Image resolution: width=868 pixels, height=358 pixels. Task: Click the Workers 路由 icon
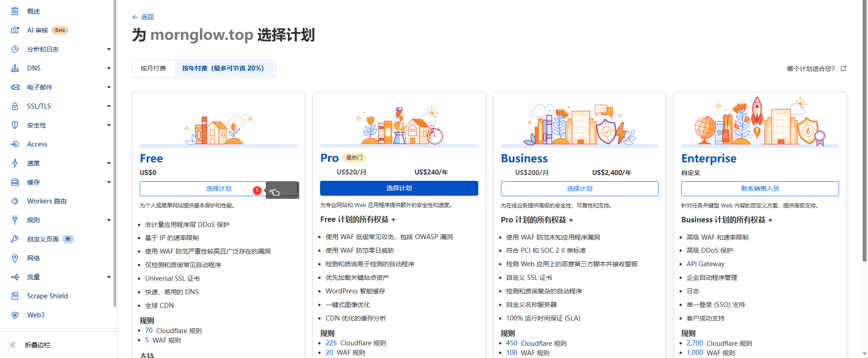15,201
